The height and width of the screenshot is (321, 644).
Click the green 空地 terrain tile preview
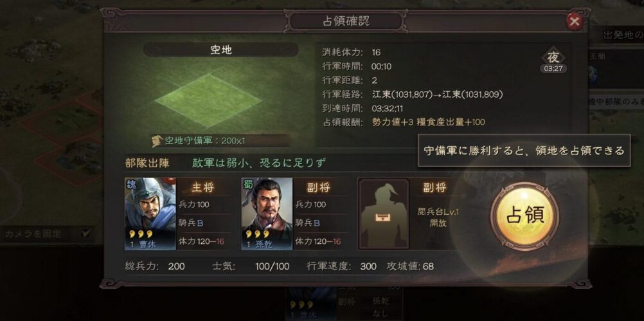(208, 100)
